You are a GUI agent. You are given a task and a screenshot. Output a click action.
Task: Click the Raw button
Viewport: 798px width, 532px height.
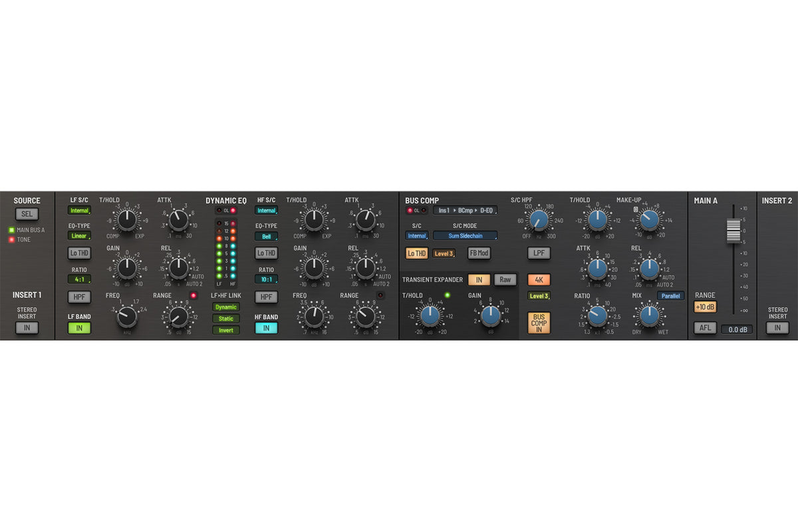[x=505, y=280]
